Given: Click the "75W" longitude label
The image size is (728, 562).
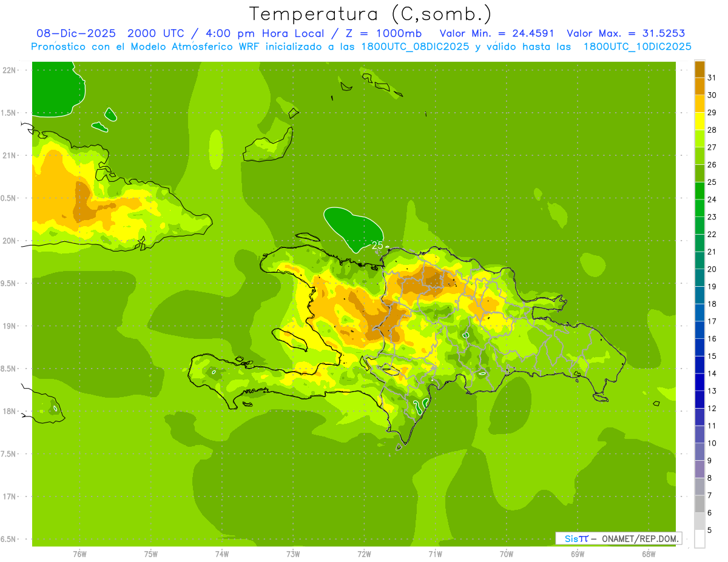Looking at the screenshot, I should pos(150,554).
